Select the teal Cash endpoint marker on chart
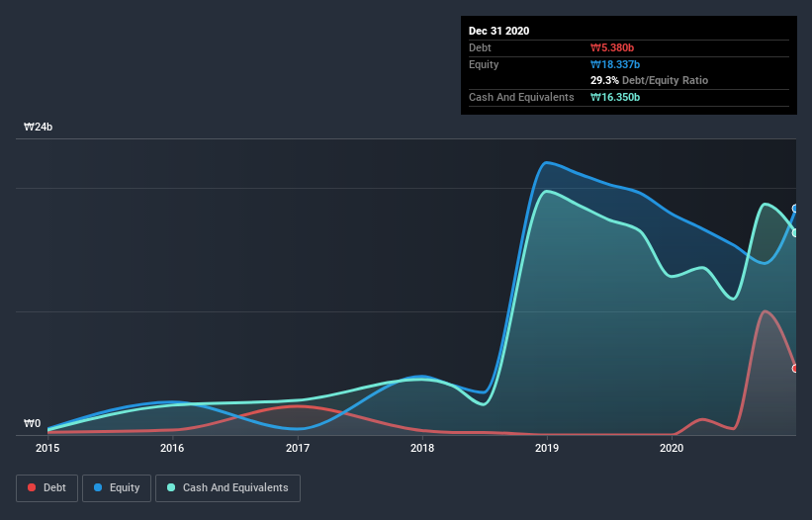812x520 pixels. [795, 233]
